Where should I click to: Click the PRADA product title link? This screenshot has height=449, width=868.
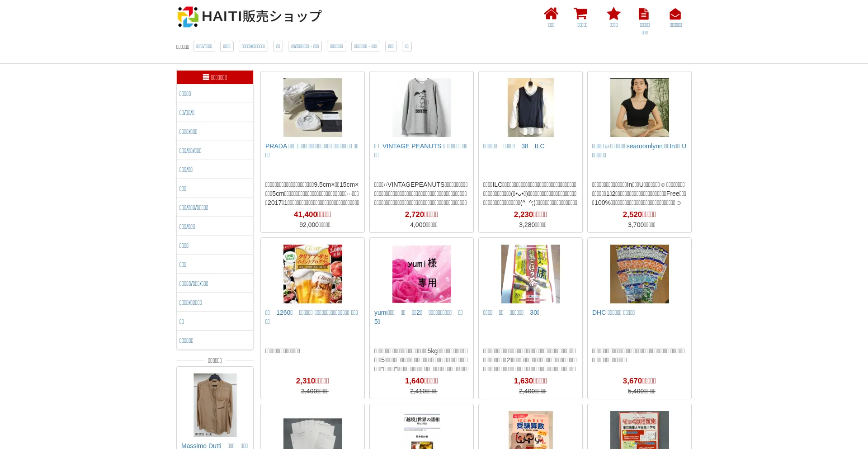(x=311, y=147)
